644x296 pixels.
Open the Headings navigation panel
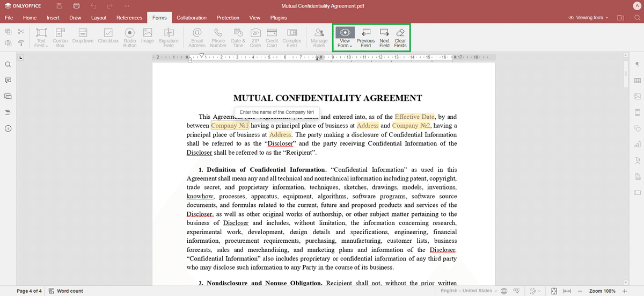click(8, 113)
